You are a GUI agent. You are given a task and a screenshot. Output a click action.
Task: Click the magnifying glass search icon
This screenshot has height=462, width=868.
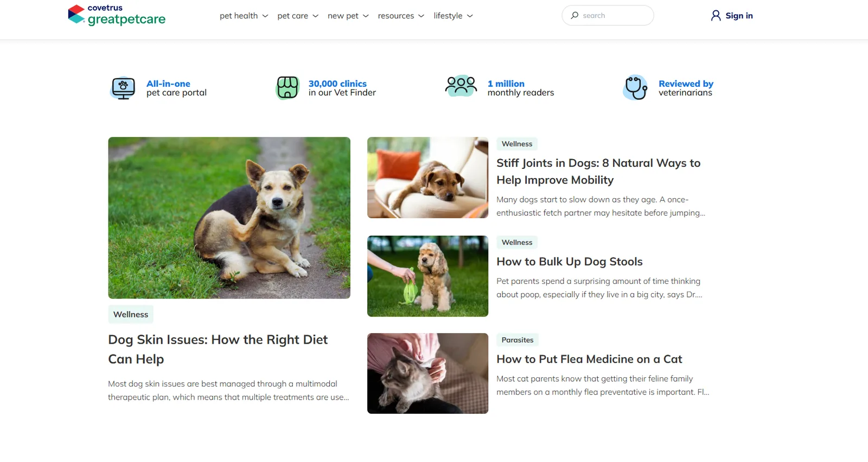click(575, 15)
